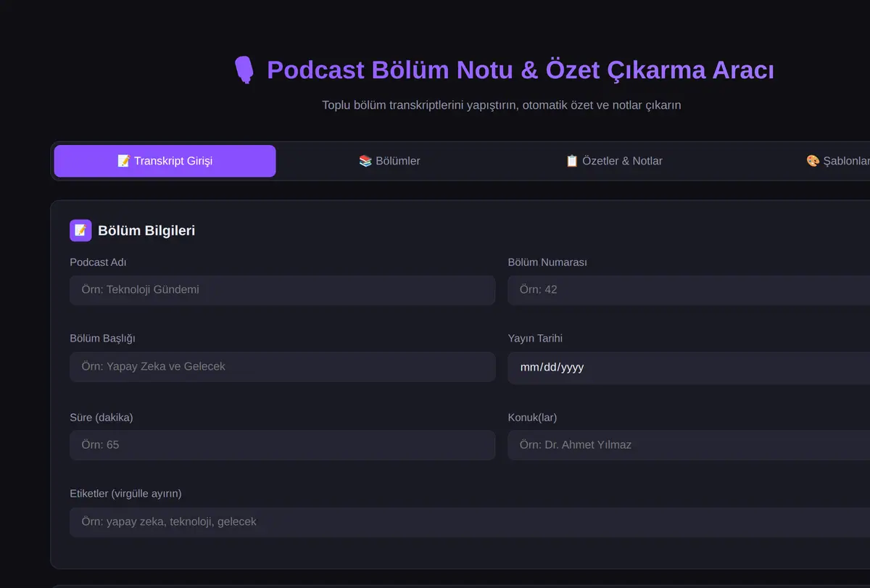Click the Bölüm Numarası input field

point(689,290)
